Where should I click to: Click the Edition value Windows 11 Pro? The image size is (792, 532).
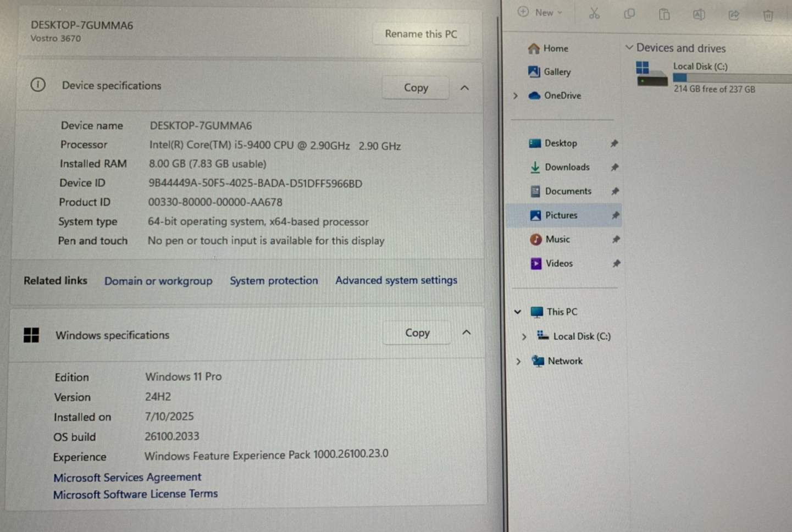(x=183, y=377)
